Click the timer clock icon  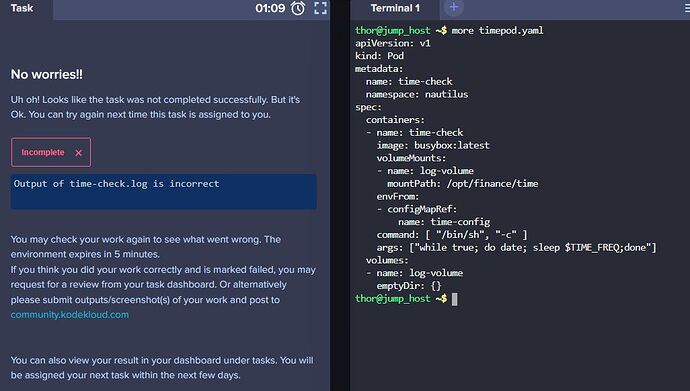click(x=298, y=8)
